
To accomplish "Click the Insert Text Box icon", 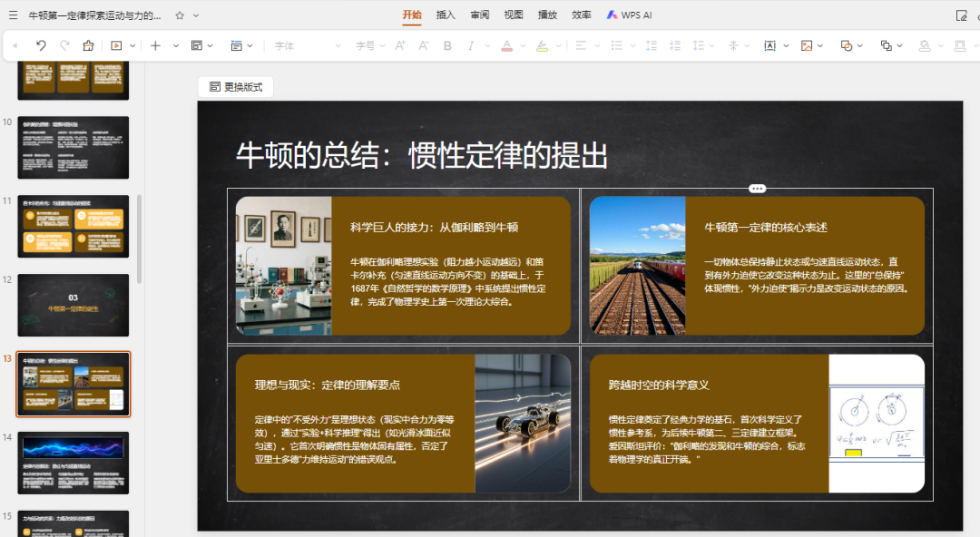I will pyautogui.click(x=771, y=45).
